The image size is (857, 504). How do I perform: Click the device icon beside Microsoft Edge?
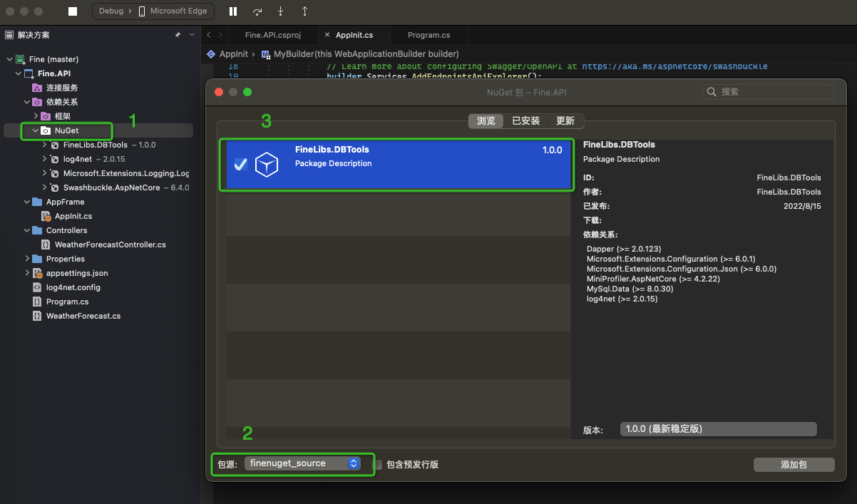pyautogui.click(x=142, y=11)
